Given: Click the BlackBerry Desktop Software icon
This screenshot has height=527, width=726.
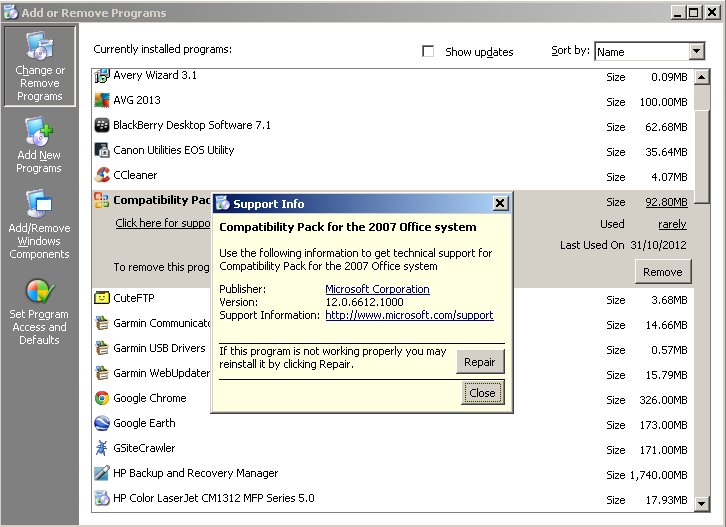Looking at the screenshot, I should 102,125.
